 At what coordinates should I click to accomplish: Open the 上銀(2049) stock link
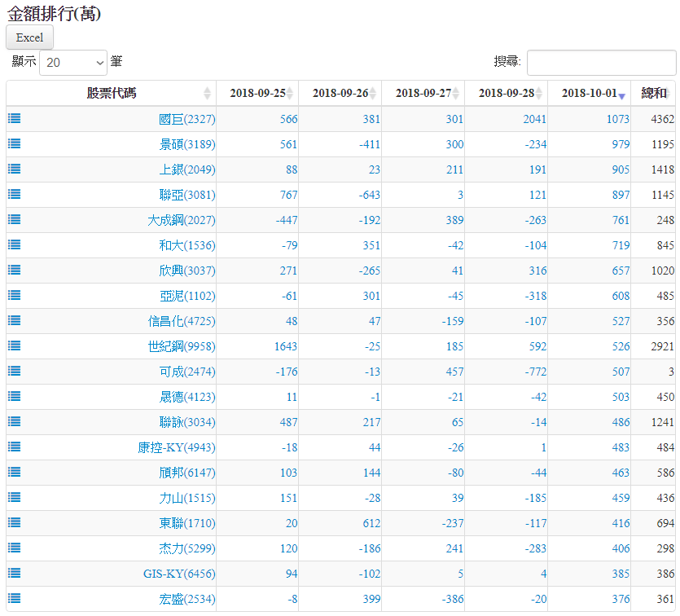point(186,169)
